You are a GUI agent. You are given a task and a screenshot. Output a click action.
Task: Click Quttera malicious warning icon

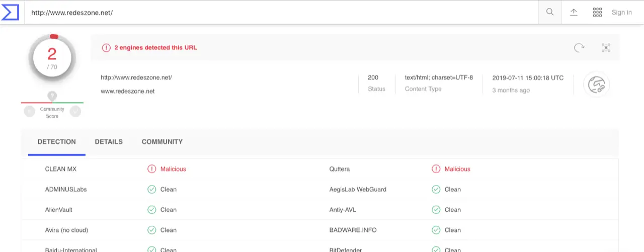click(x=436, y=169)
